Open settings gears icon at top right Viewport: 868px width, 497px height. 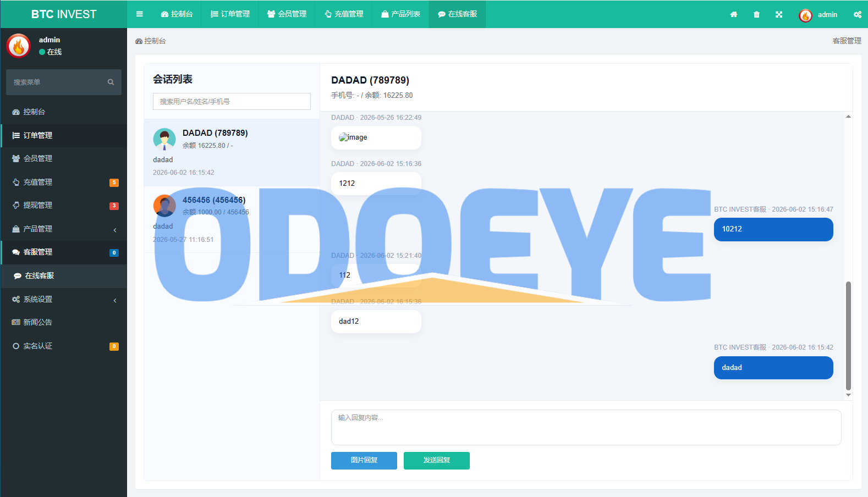point(858,14)
